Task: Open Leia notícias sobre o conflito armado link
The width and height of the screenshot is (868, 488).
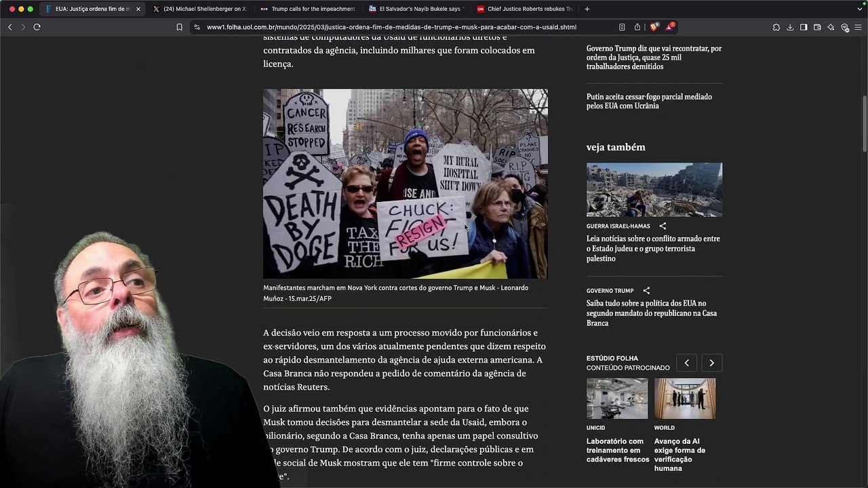Action: point(653,249)
